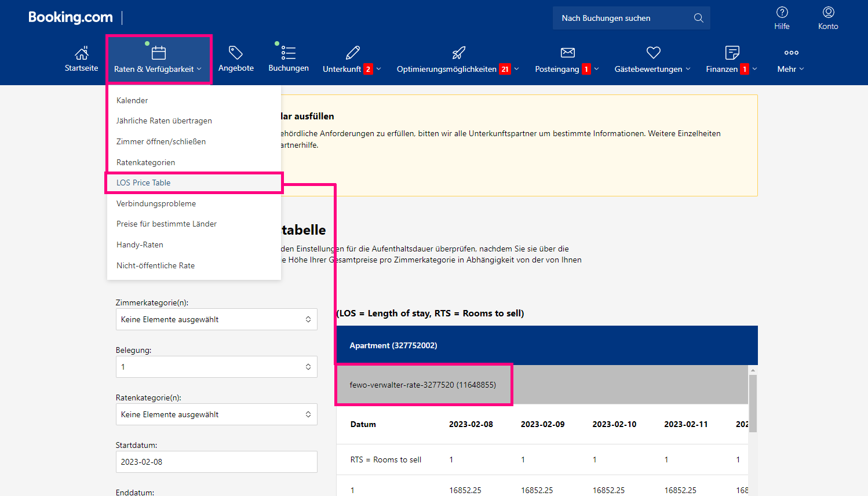The width and height of the screenshot is (868, 496).
Task: Click the table's vertical scrollbar
Action: coord(753,404)
